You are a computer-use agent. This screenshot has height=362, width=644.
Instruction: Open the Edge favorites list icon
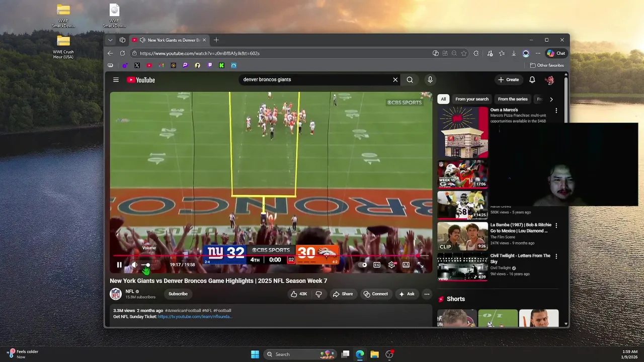[502, 53]
